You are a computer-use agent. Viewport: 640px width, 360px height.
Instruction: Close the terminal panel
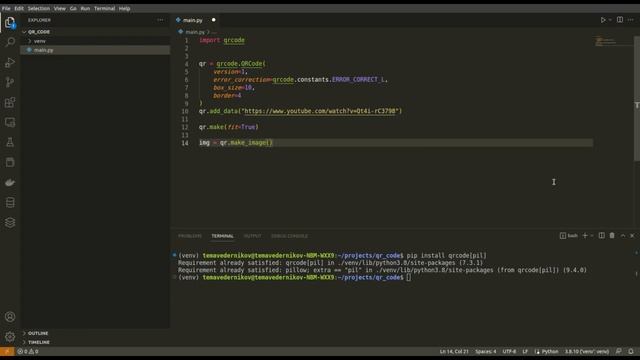click(x=632, y=236)
